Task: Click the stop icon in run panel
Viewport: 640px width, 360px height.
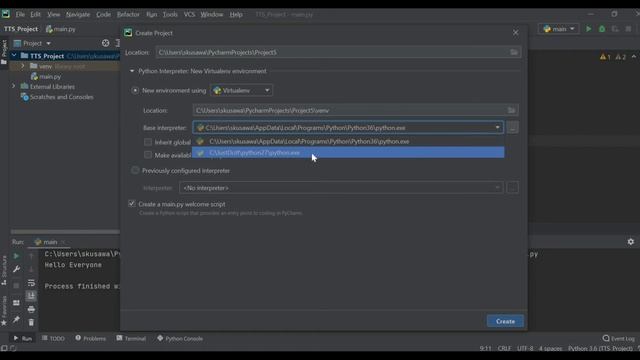Action: (16, 286)
